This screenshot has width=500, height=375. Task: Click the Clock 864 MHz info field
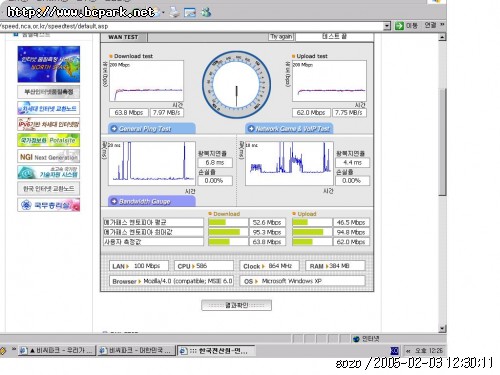[269, 266]
